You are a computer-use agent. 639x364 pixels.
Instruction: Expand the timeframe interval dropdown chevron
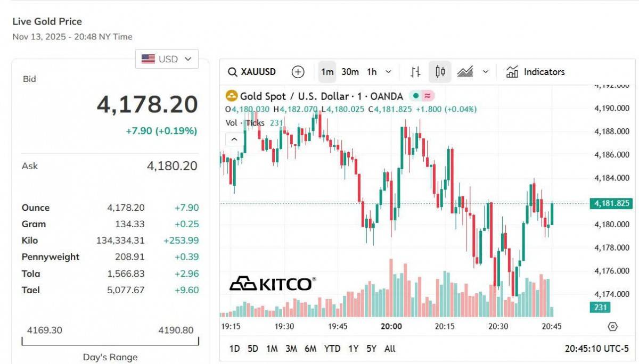[388, 71]
